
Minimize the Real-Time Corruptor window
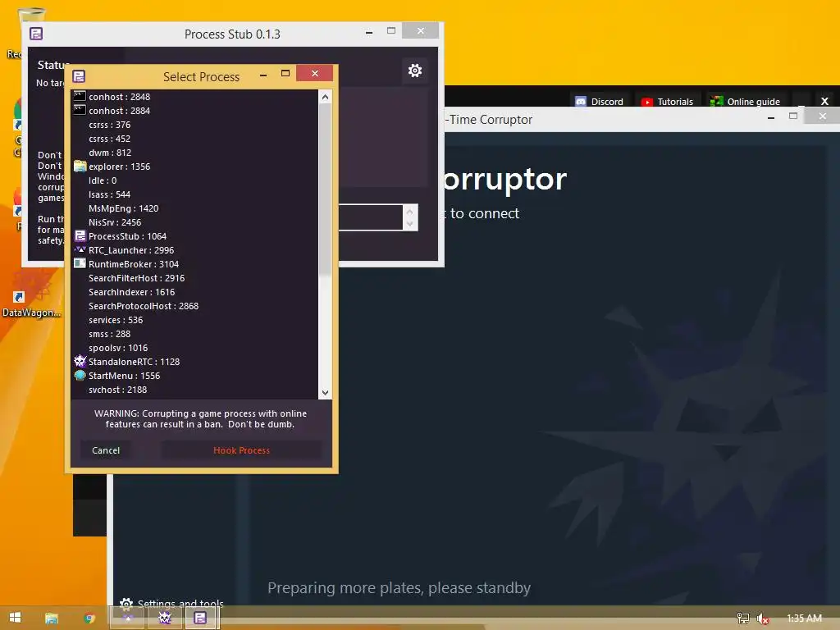pyautogui.click(x=771, y=117)
